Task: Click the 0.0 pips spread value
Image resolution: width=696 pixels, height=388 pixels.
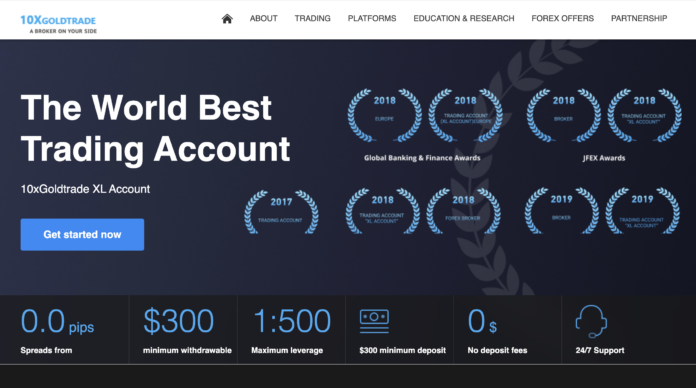Action: (57, 321)
